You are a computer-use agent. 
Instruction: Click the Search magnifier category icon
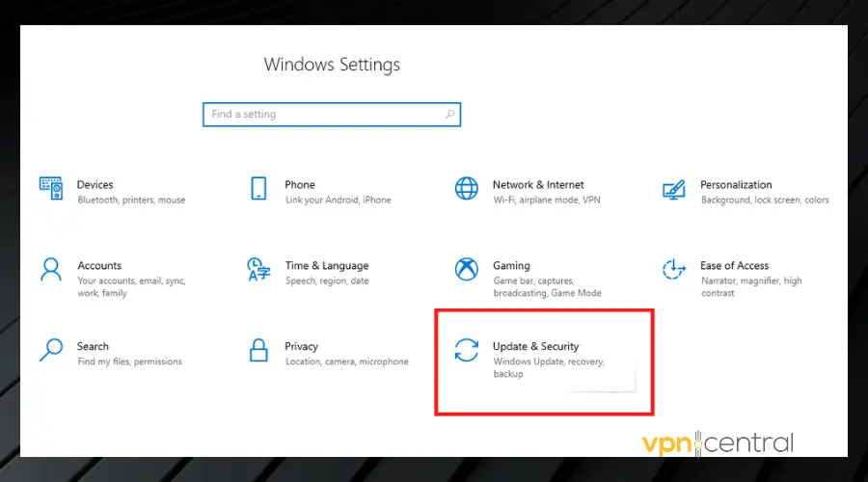[51, 350]
